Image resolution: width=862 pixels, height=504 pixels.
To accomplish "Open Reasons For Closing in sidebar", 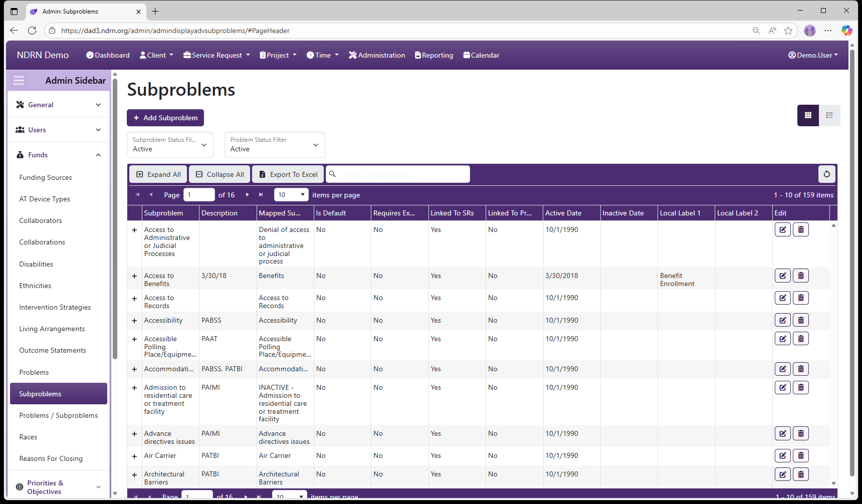I will [51, 458].
